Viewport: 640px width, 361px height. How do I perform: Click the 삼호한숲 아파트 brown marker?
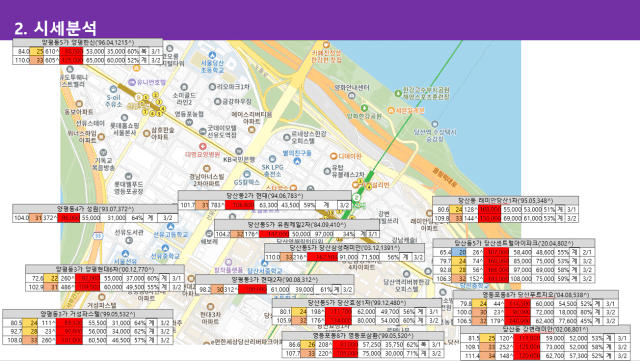pyautogui.click(x=147, y=134)
